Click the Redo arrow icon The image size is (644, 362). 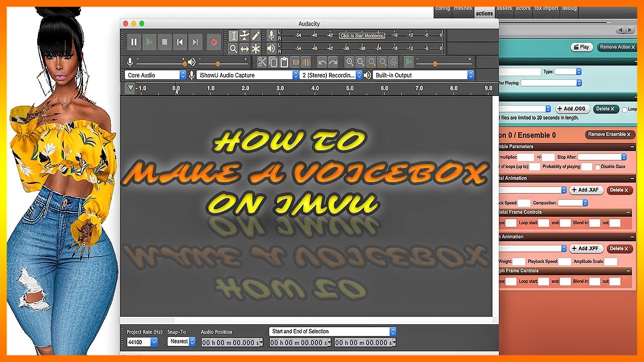333,62
